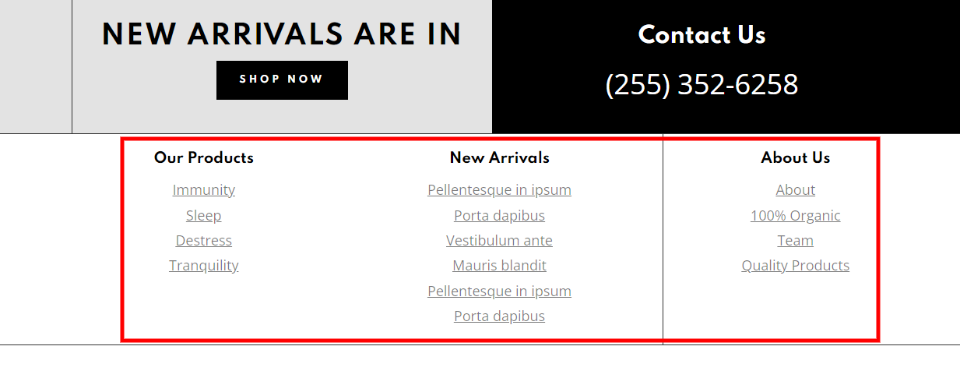Image resolution: width=960 pixels, height=378 pixels.
Task: Click the phone number (255) 352-6258
Action: (x=702, y=85)
